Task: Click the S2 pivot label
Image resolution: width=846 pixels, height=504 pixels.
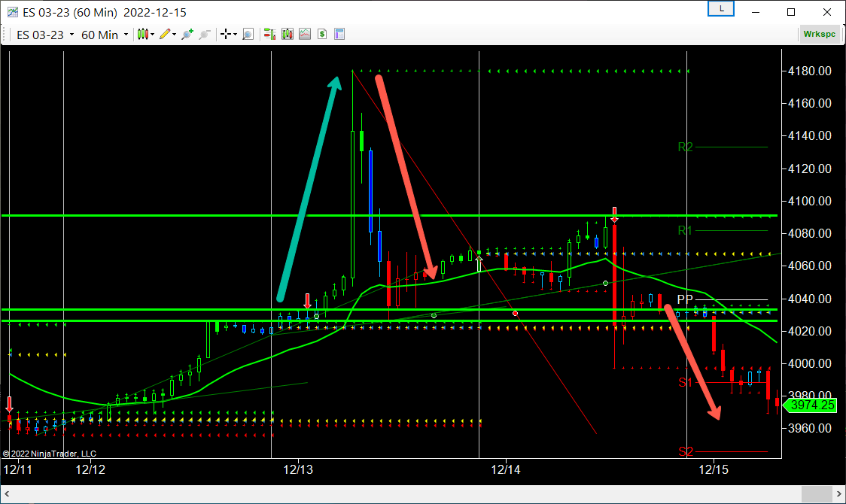Action: [x=686, y=451]
